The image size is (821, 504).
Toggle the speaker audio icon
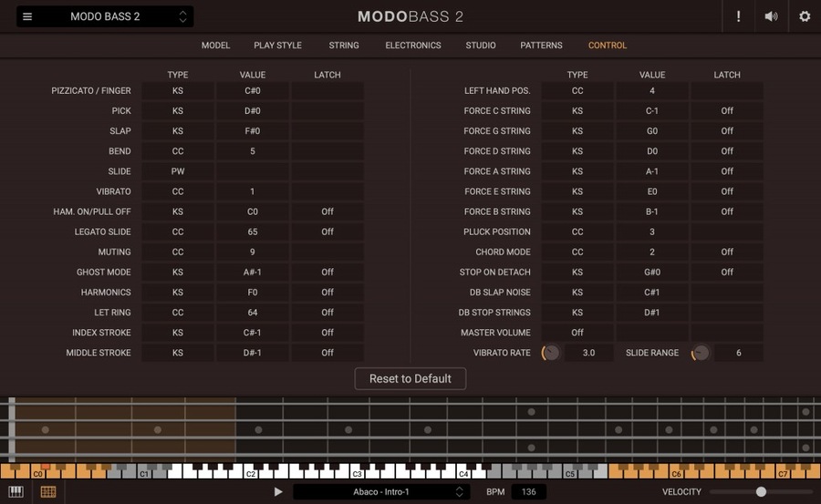(771, 16)
